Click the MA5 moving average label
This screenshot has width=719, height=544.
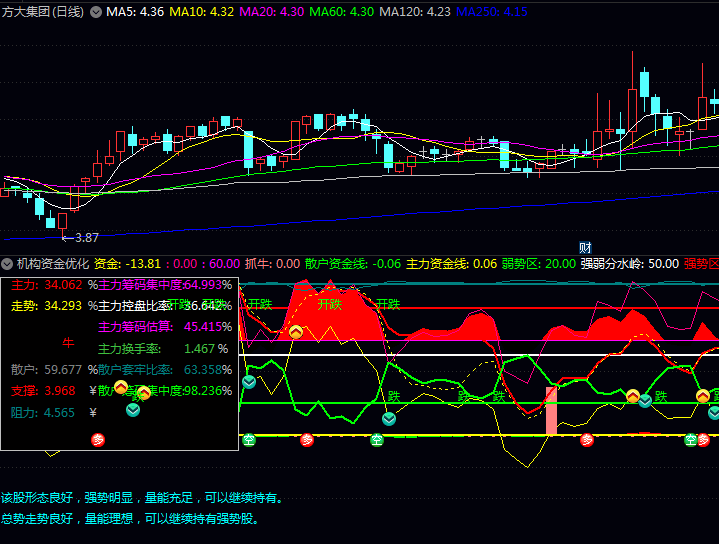coord(135,12)
